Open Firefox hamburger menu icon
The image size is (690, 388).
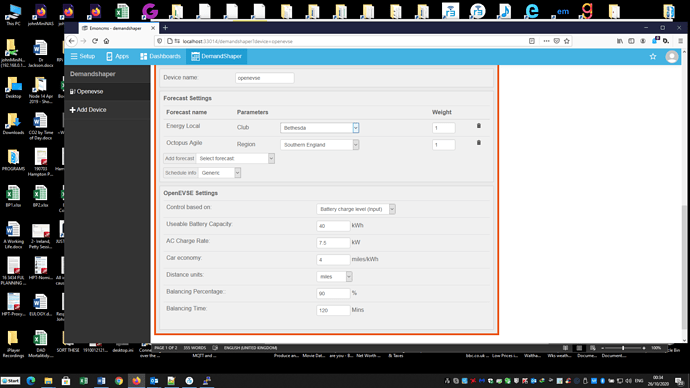680,41
